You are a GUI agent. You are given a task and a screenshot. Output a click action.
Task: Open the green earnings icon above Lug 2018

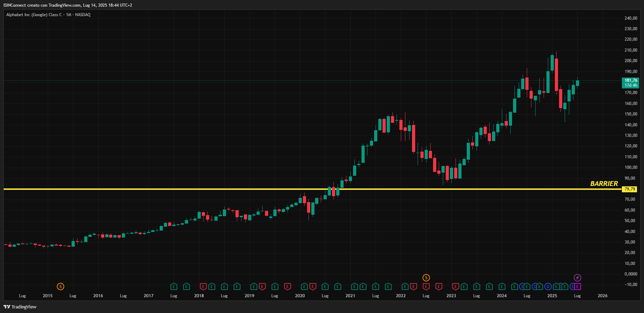224,287
